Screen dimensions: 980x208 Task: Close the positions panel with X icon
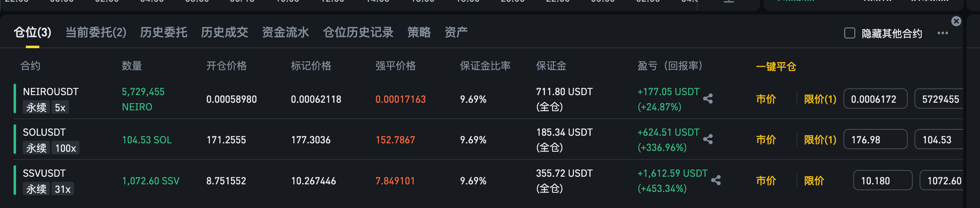pos(956,21)
